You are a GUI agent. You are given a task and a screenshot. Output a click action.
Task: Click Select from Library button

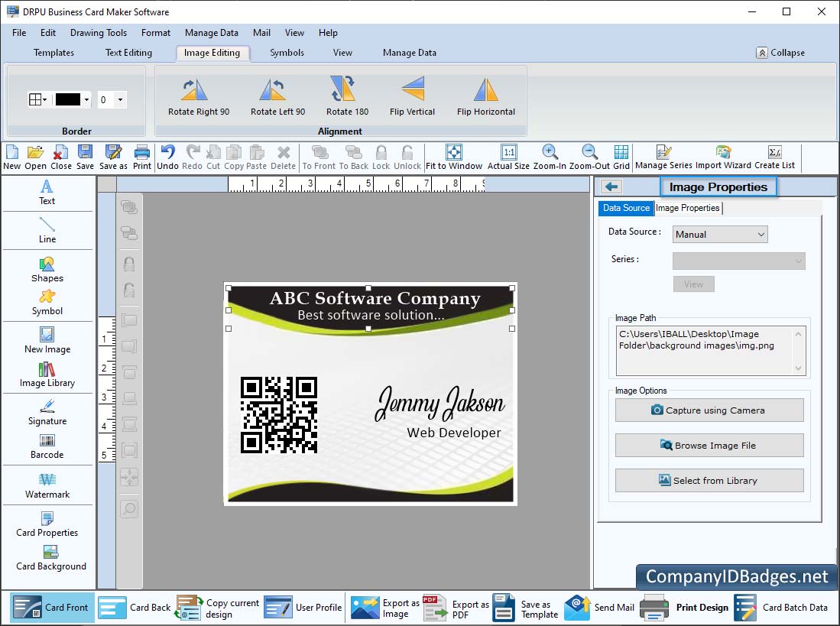(709, 480)
